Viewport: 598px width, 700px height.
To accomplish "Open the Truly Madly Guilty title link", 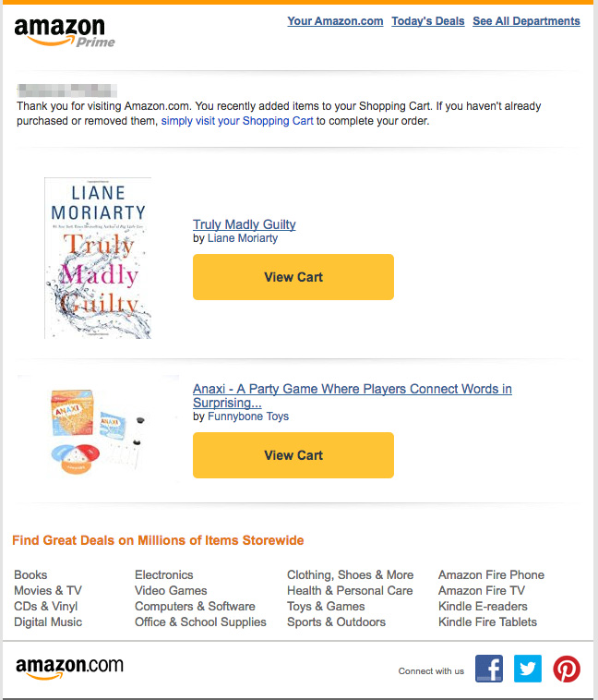I will 245,224.
